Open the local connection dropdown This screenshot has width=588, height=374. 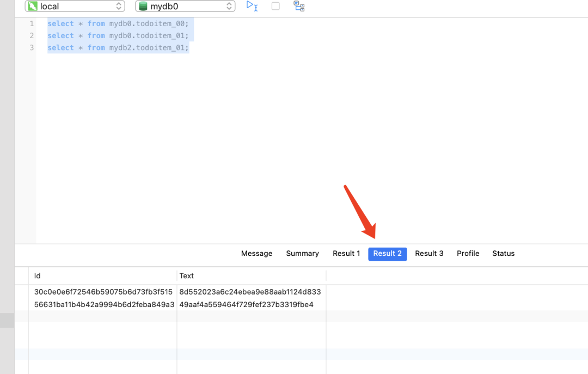click(x=75, y=6)
